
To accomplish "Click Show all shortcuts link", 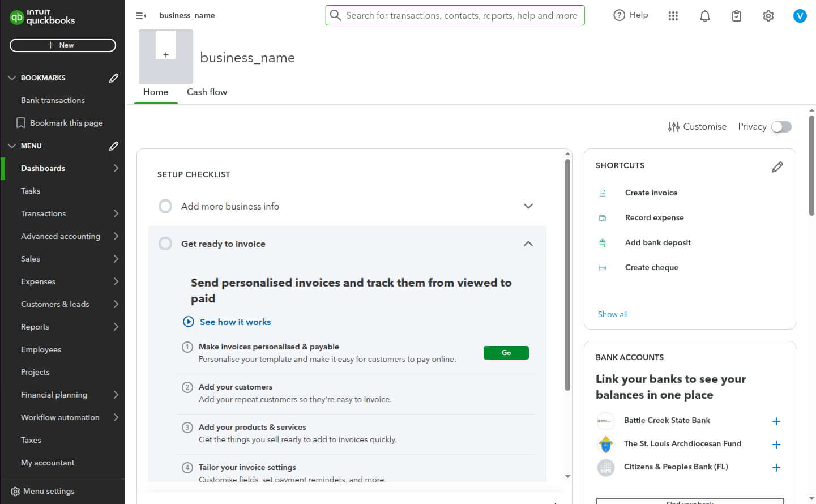I will (613, 314).
